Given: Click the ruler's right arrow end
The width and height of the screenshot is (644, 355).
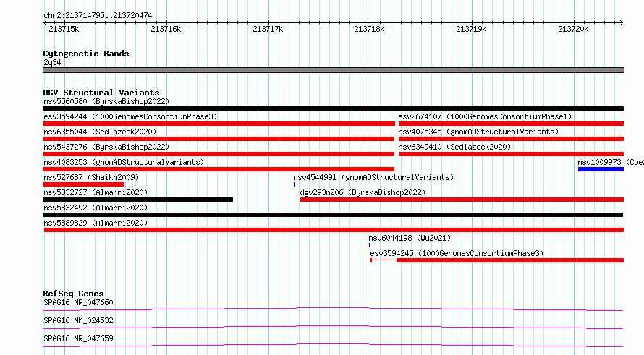Looking at the screenshot, I should (622, 22).
